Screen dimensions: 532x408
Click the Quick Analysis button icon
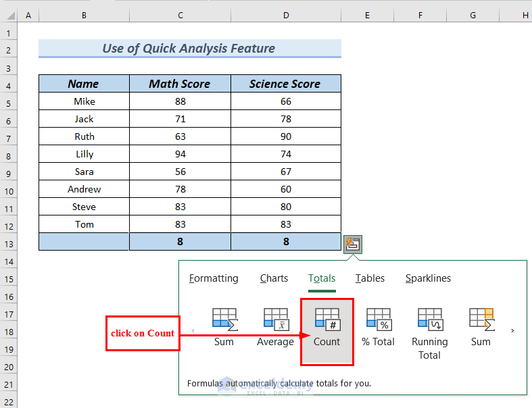pos(352,244)
